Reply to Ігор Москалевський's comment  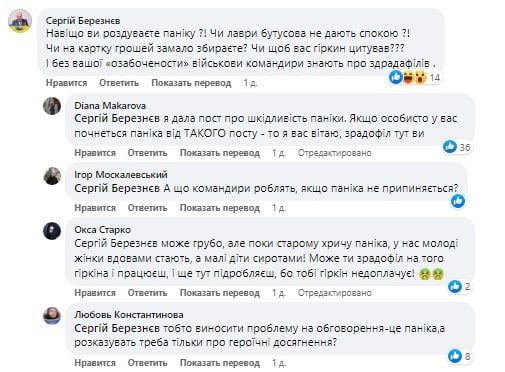click(147, 208)
